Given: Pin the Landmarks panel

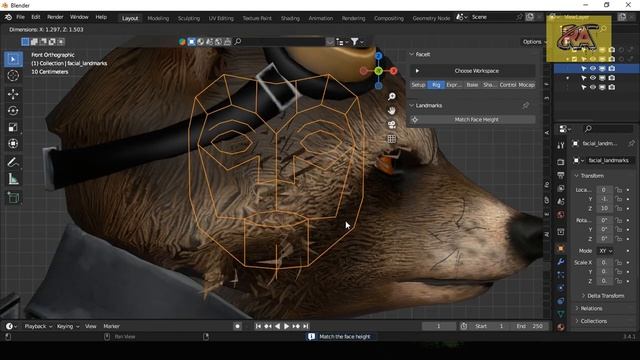Looking at the screenshot, I should pos(526,105).
